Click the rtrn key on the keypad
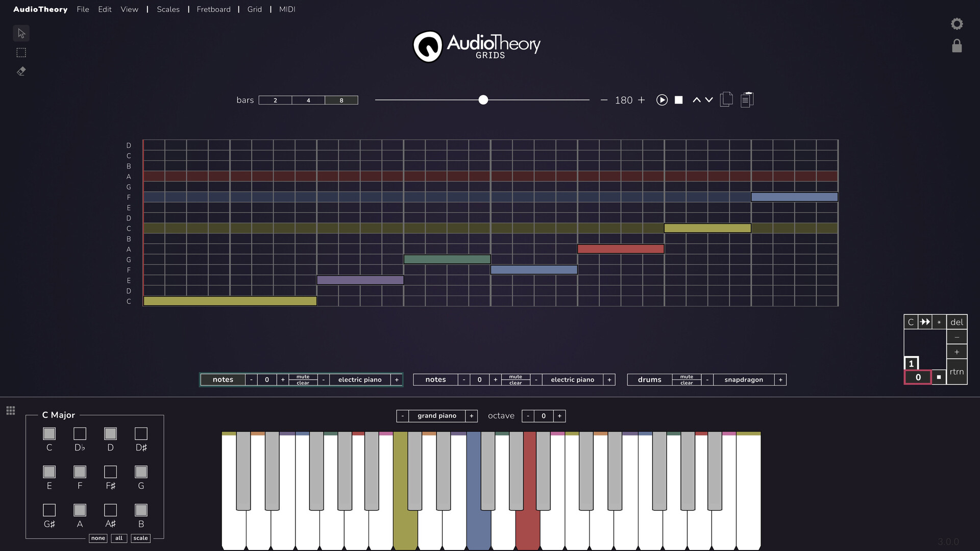This screenshot has width=980, height=551. point(957,371)
